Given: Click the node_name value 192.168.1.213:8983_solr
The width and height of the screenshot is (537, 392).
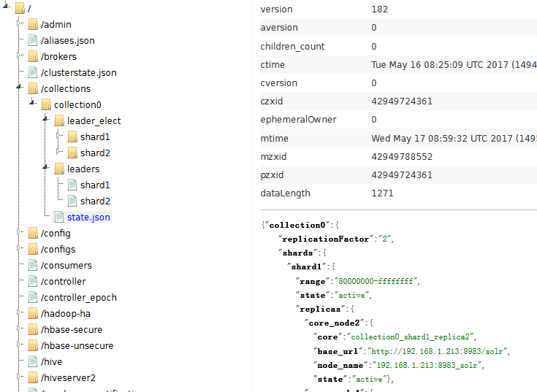Looking at the screenshot, I should [x=427, y=365].
